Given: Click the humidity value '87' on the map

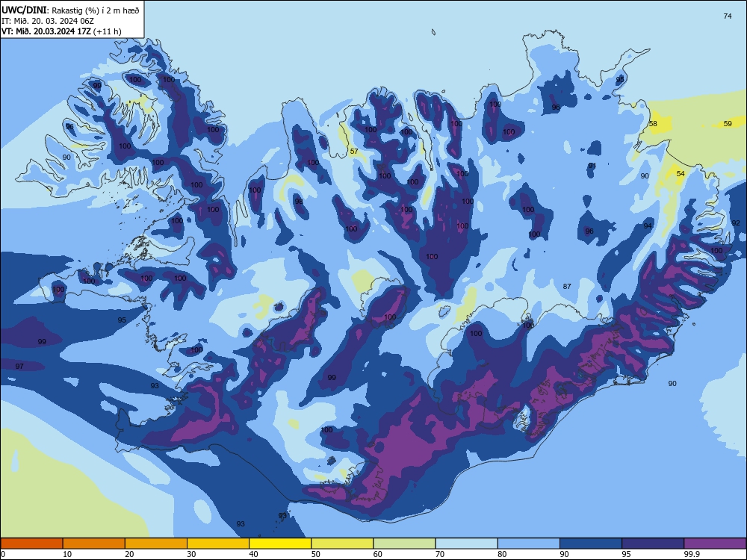Looking at the screenshot, I should [567, 286].
